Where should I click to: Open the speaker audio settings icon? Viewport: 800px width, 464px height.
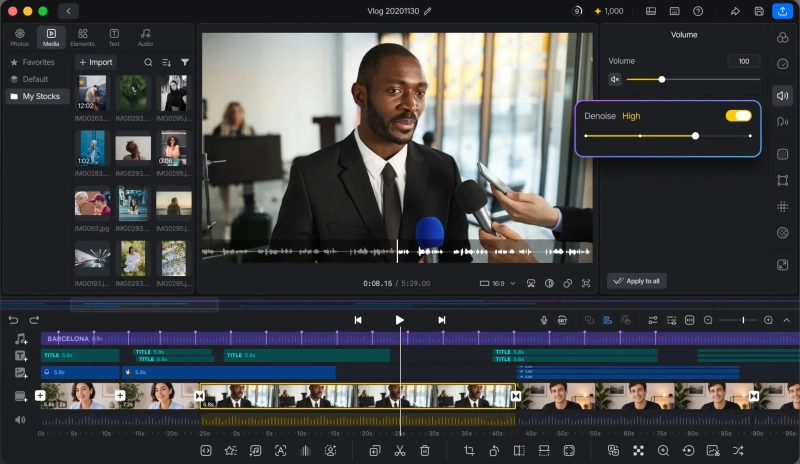(782, 95)
